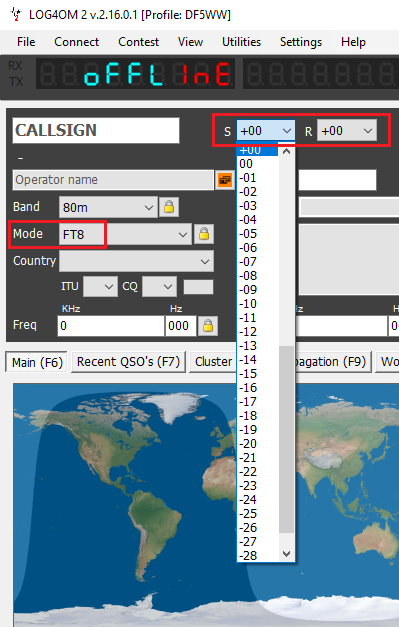Screen dimensions: 399x627
Task: Click the CALLSIGN input field
Action: click(96, 130)
